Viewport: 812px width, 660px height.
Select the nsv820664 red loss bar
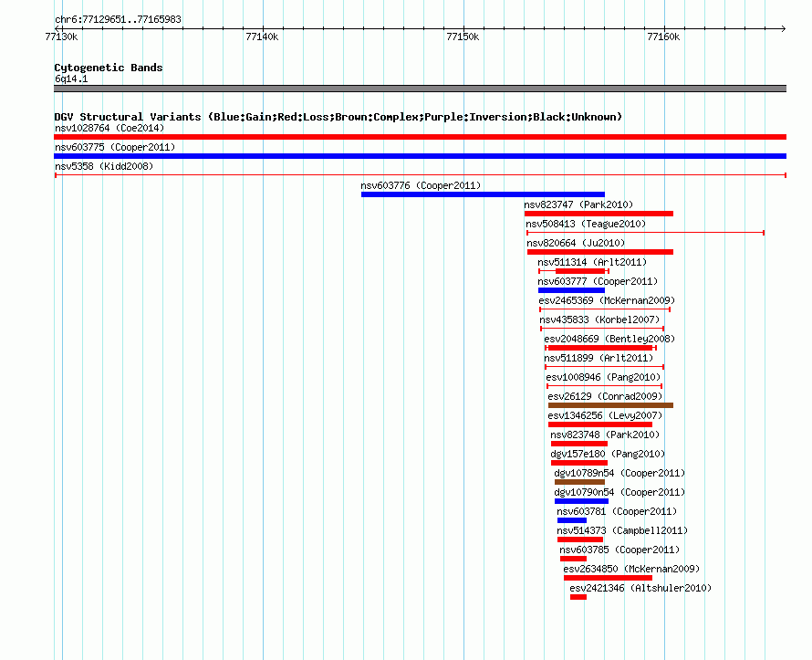(x=600, y=252)
